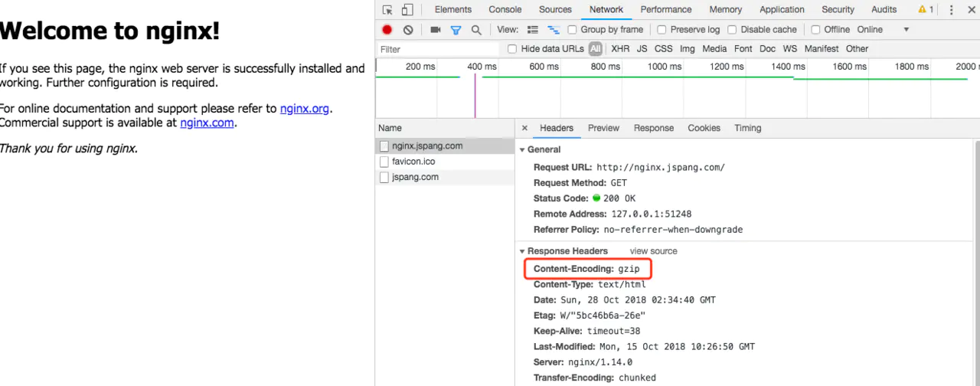The height and width of the screenshot is (386, 980).
Task: Filter requests by Font
Action: pyautogui.click(x=743, y=49)
